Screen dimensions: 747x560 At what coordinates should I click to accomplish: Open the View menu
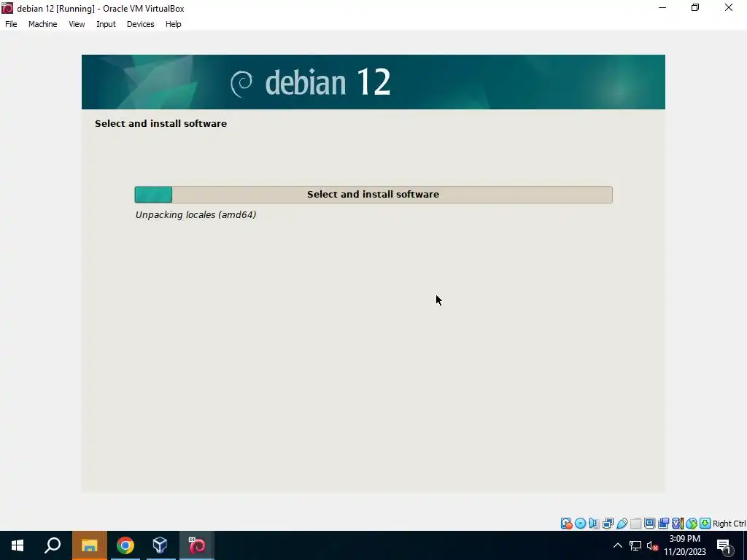click(x=77, y=24)
